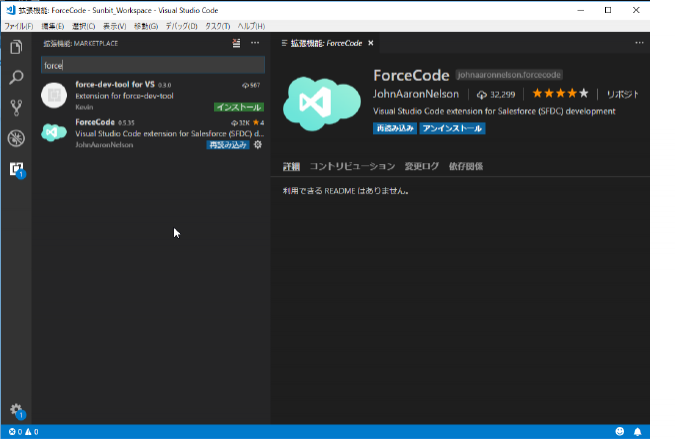Close the ForceCode extension tab
The width and height of the screenshot is (675, 439).
371,43
